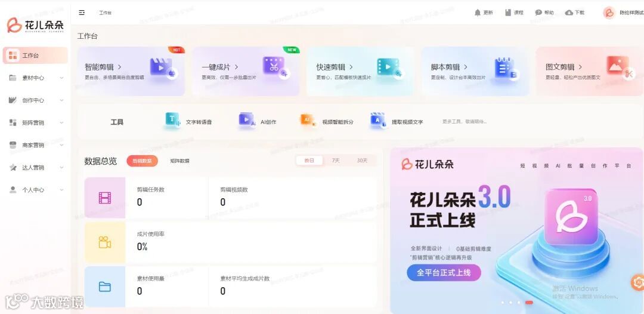Click the 快速剪辑 film play icon

[390, 68]
